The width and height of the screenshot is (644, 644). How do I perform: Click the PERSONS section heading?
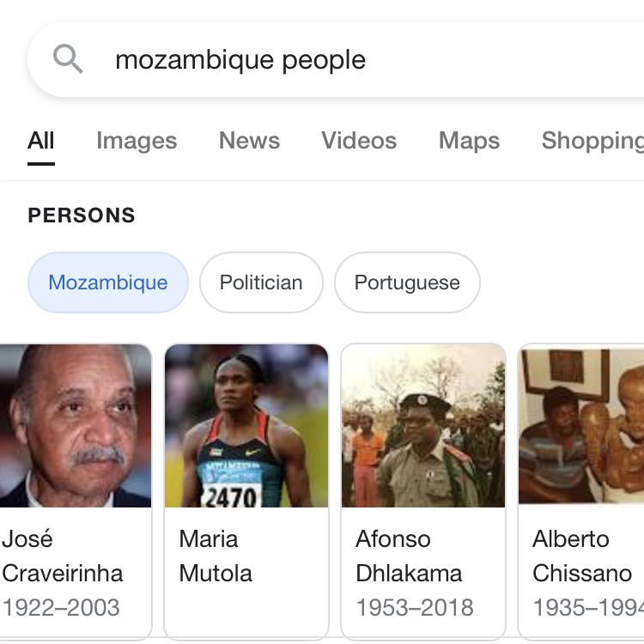[82, 216]
